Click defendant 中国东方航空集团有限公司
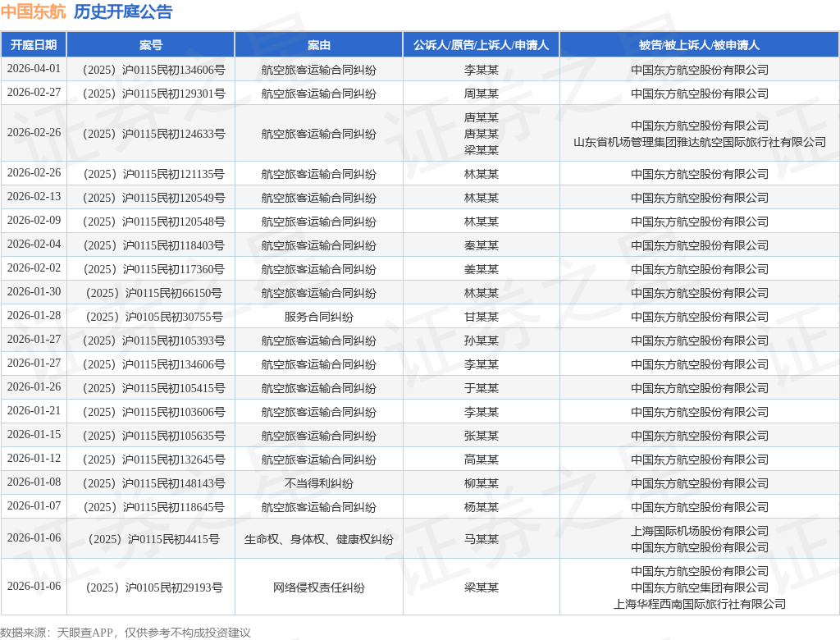The width and height of the screenshot is (840, 640). coord(700,588)
